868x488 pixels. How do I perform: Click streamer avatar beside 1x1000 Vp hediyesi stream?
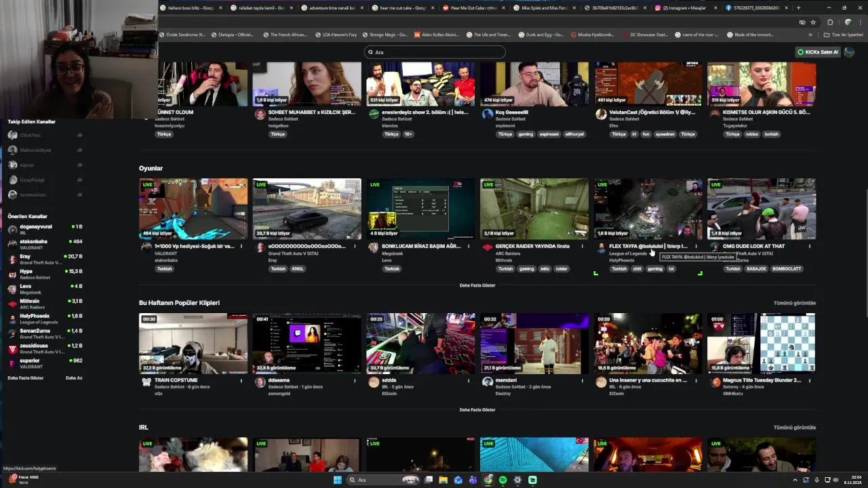[x=146, y=248]
